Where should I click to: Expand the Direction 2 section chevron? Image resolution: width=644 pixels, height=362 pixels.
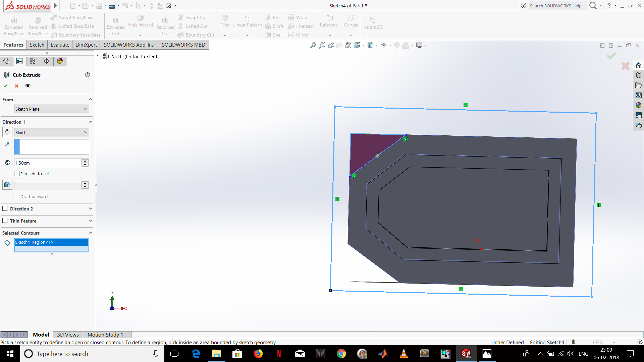point(90,208)
